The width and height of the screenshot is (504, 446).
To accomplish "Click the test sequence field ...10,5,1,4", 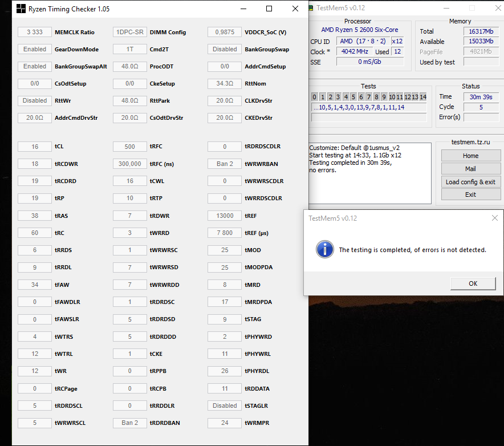I will [369, 107].
